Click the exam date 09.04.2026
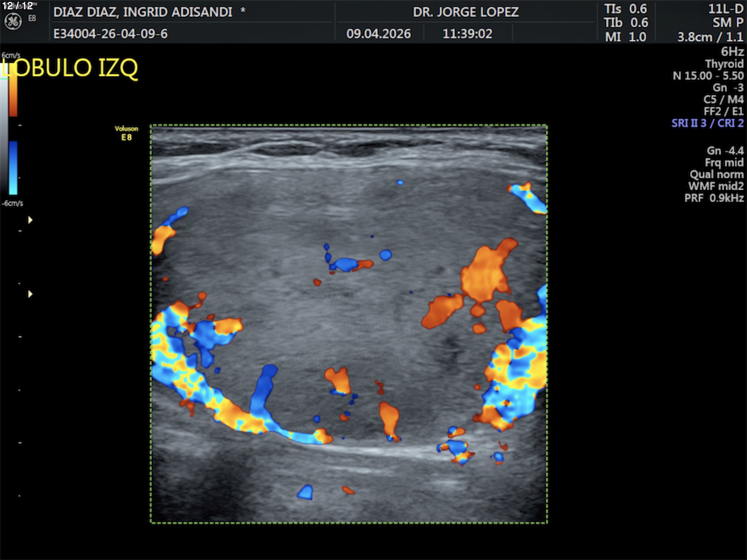 point(378,34)
